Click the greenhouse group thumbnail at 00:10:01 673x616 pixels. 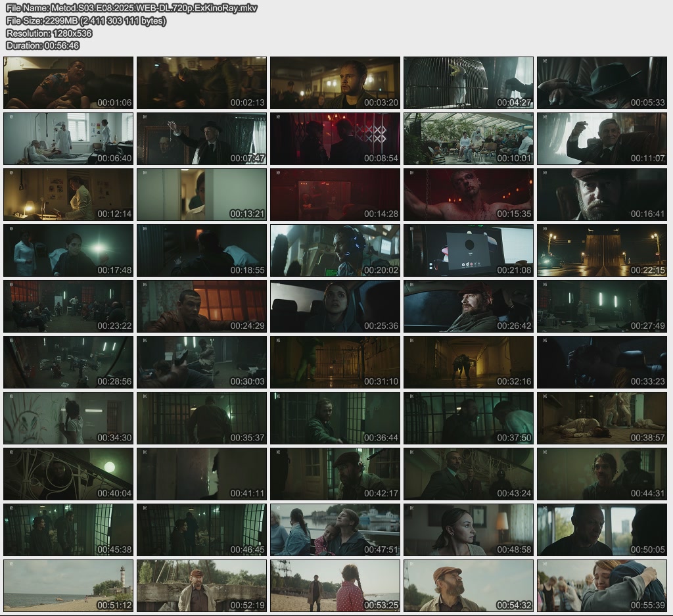(468, 139)
